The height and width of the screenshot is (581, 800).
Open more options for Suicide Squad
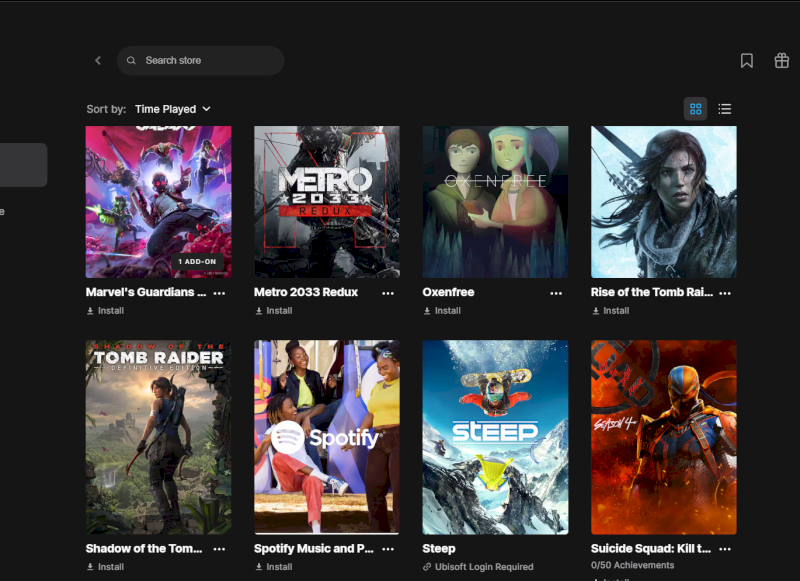724,549
